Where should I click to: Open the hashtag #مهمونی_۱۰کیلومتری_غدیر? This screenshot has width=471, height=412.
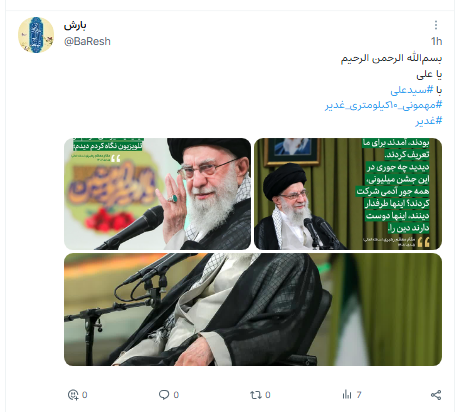click(x=384, y=105)
